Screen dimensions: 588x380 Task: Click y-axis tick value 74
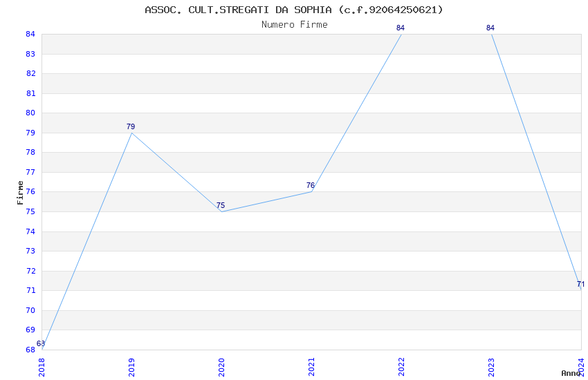[x=30, y=231]
